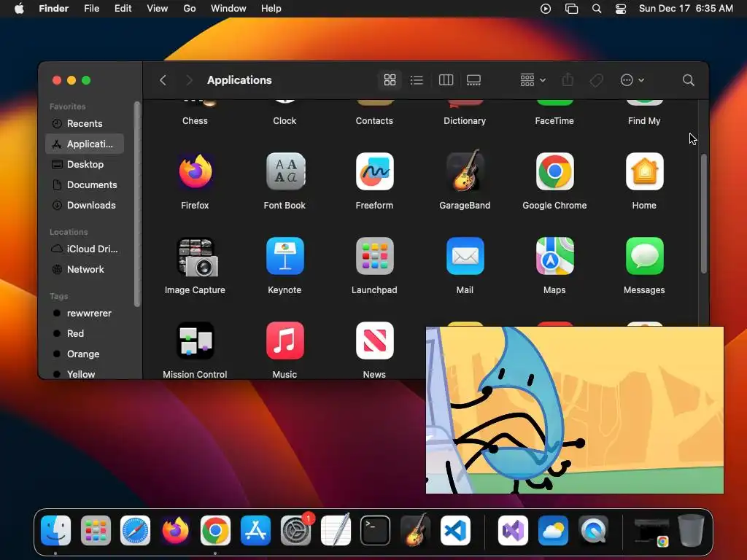
Task: Open App Store from the Dock
Action: [255, 530]
